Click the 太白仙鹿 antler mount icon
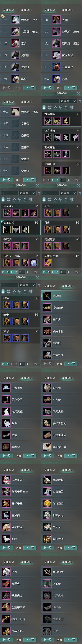Image resolution: width=82 pixels, height=644 pixels. coord(47,572)
